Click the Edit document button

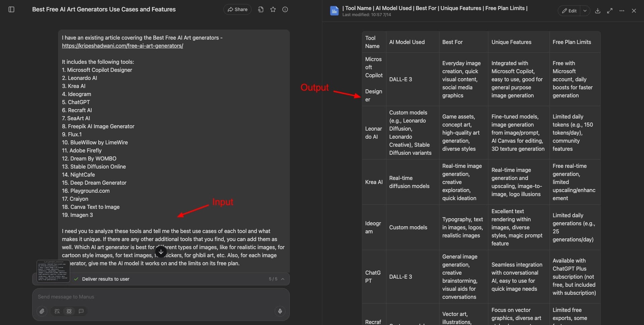click(x=569, y=11)
